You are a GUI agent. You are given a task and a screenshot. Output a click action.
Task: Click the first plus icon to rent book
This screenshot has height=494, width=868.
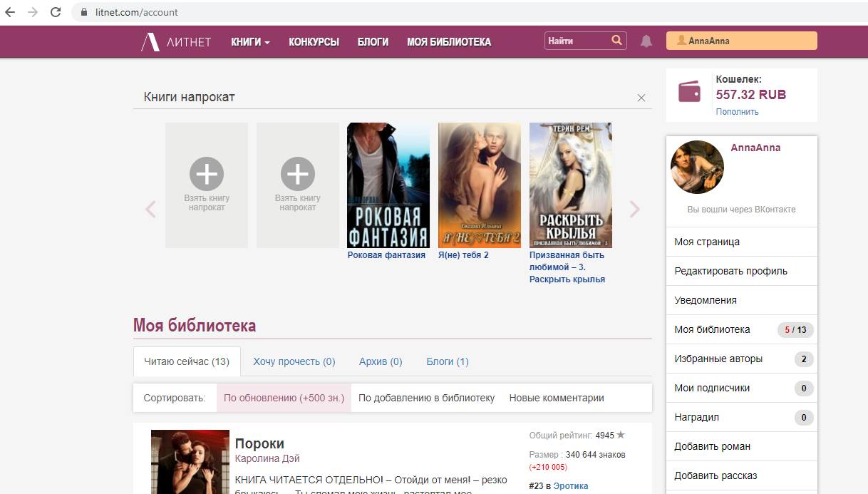click(207, 174)
